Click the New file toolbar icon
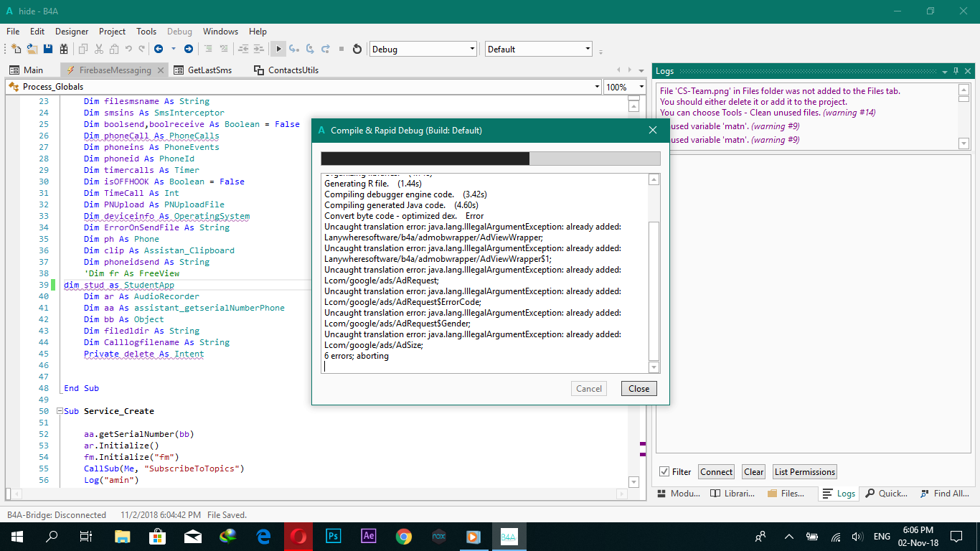The width and height of the screenshot is (980, 551). pos(16,49)
